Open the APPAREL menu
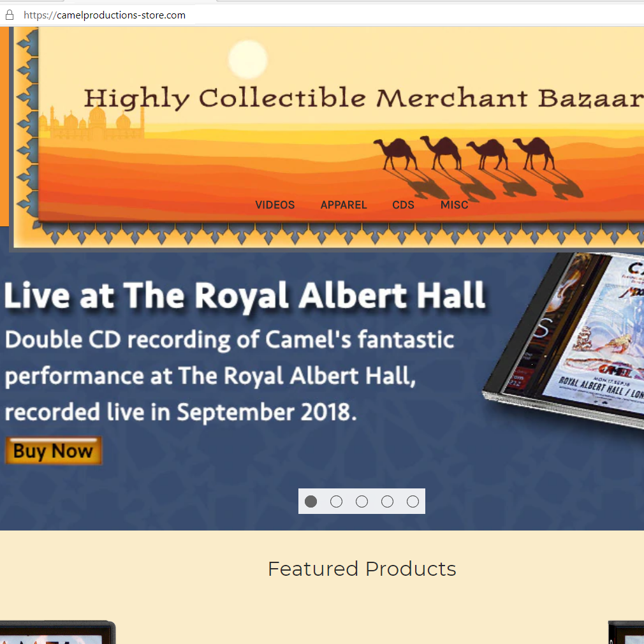644x644 pixels. 343,205
